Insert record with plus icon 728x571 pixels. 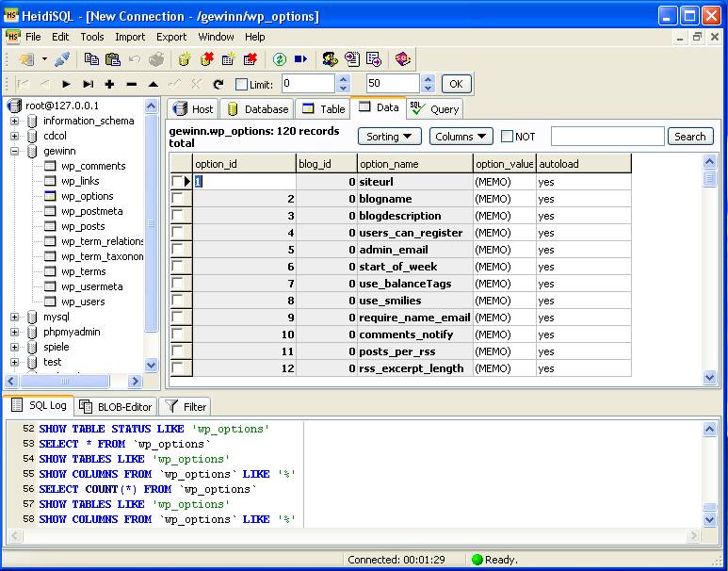coord(109,84)
